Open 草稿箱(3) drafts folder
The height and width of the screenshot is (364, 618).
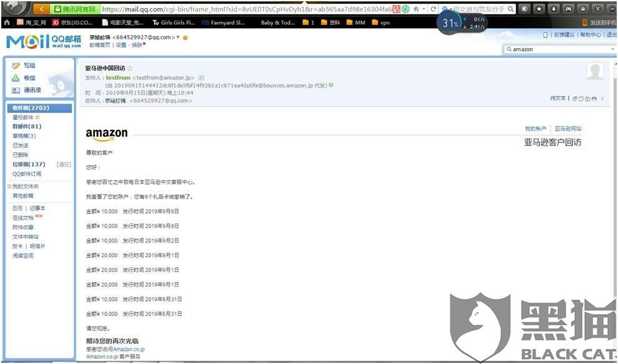[24, 136]
